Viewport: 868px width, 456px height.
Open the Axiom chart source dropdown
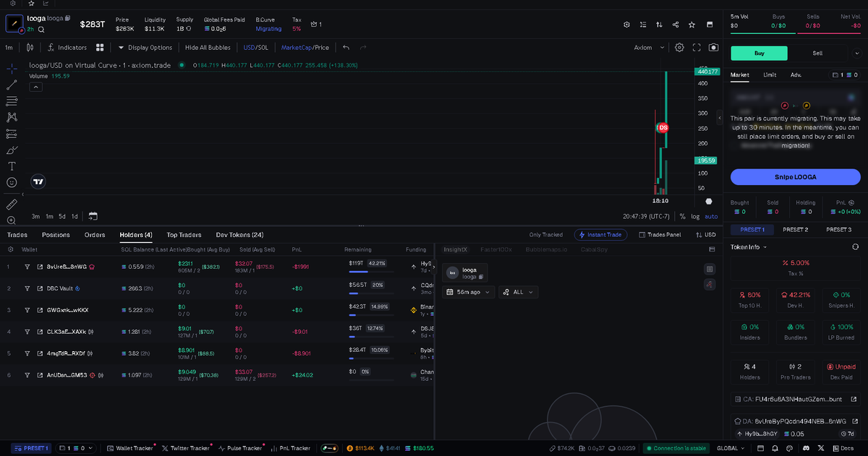coord(648,48)
